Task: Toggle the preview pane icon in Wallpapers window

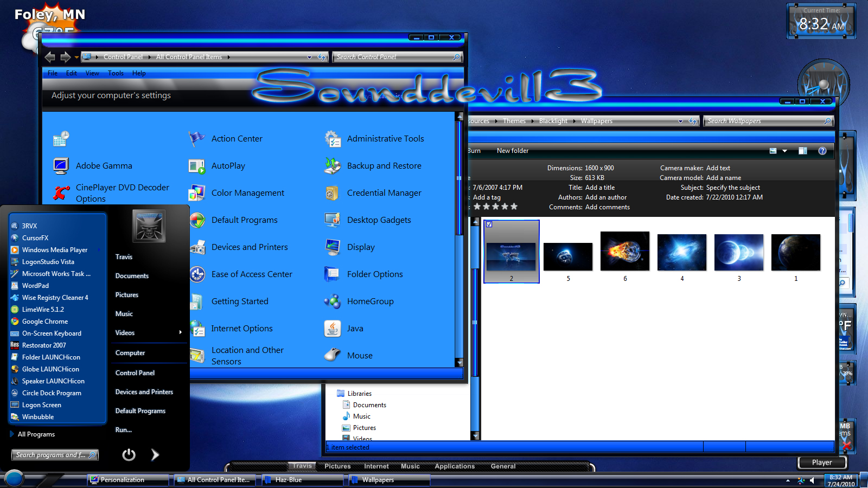Action: coord(803,151)
